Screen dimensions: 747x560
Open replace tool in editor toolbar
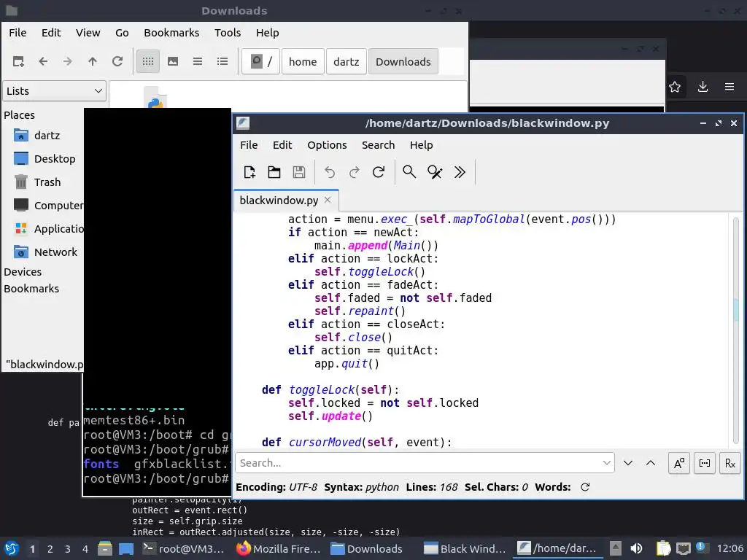coord(435,172)
